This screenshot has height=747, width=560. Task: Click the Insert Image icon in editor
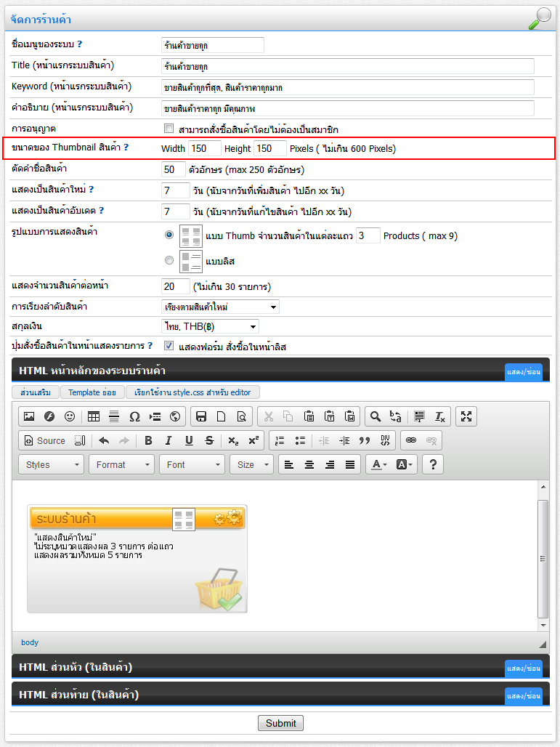29,416
